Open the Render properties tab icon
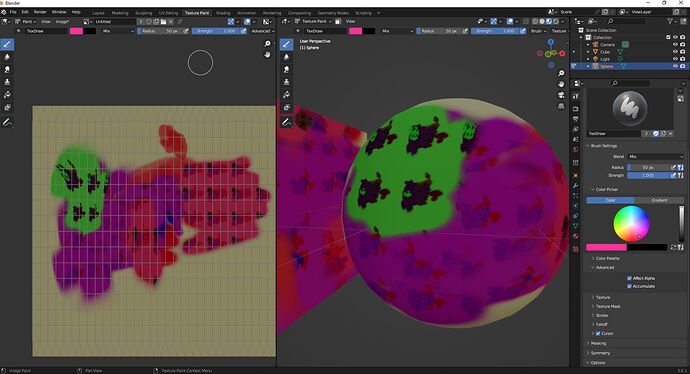This screenshot has width=690, height=374. [576, 108]
